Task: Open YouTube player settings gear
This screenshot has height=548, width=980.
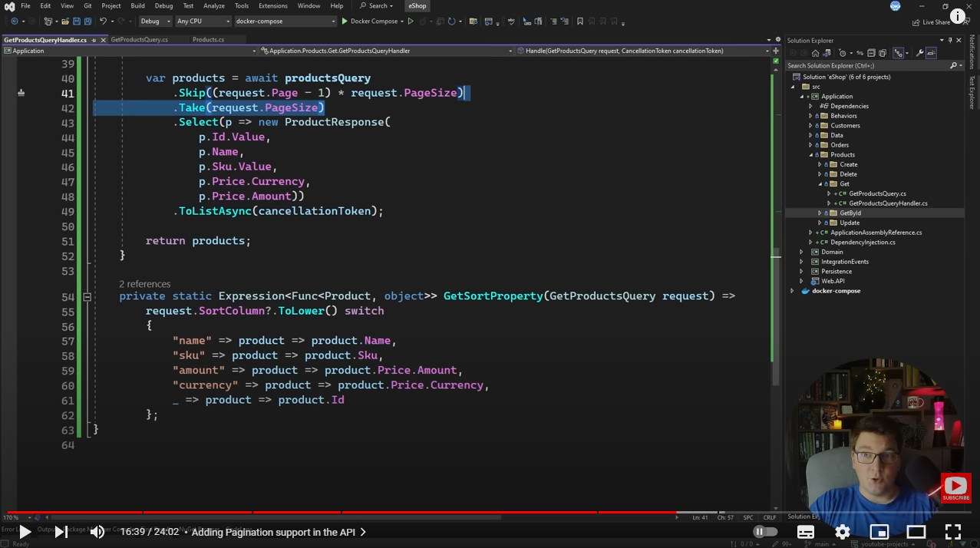Action: (843, 531)
